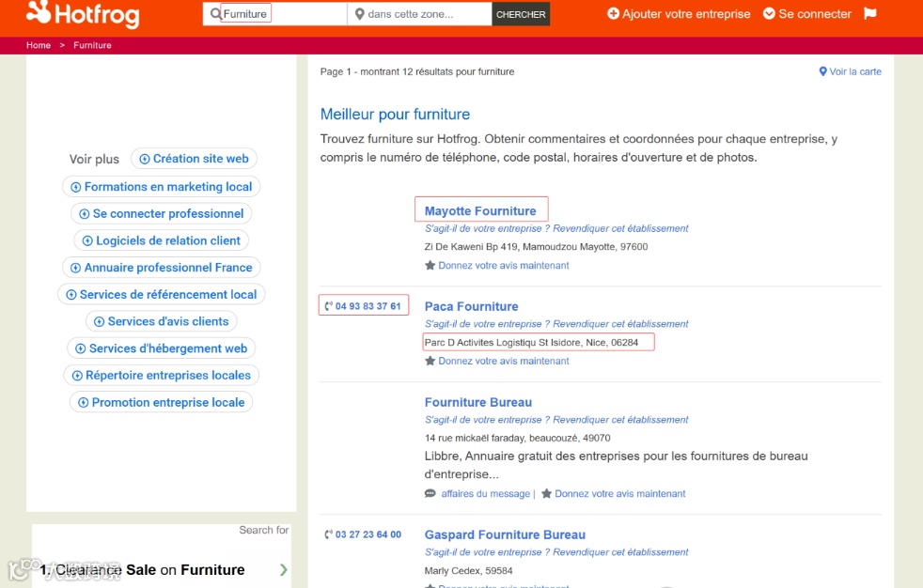Select the Furniture breadcrumb
The image size is (923, 588).
pos(92,45)
